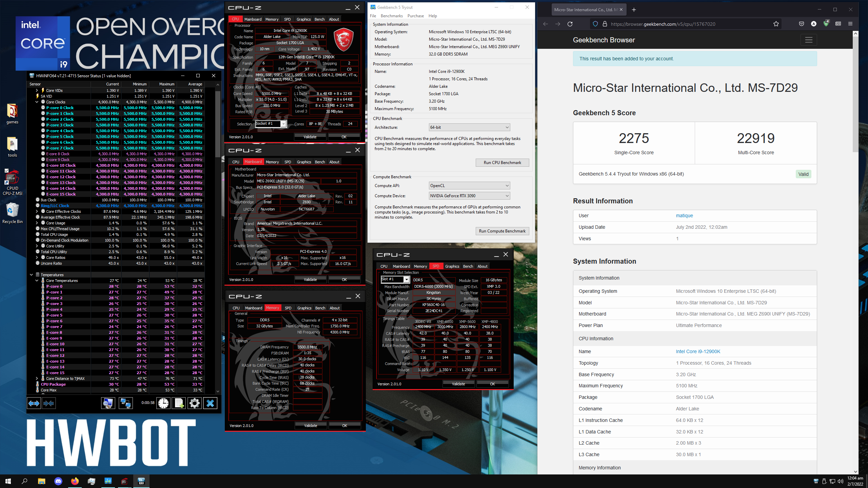This screenshot has height=488, width=868.
Task: Open Compute API OpenCL dropdown
Action: [x=469, y=186]
